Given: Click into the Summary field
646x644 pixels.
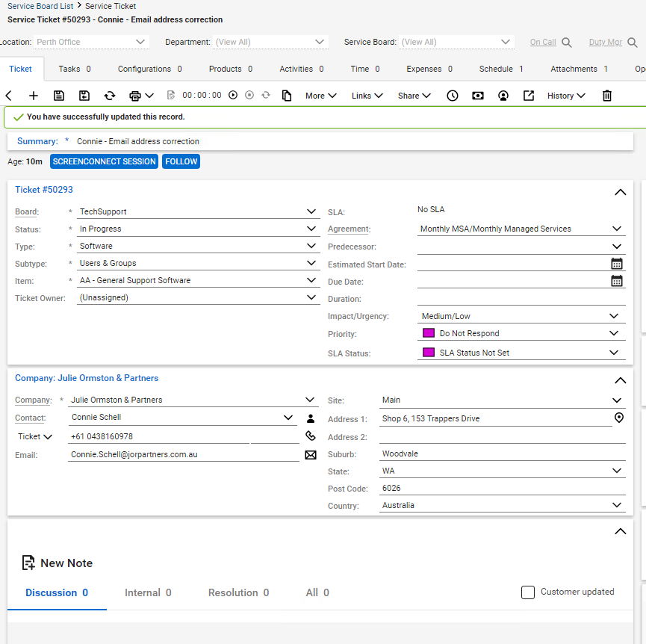Looking at the screenshot, I should point(352,141).
